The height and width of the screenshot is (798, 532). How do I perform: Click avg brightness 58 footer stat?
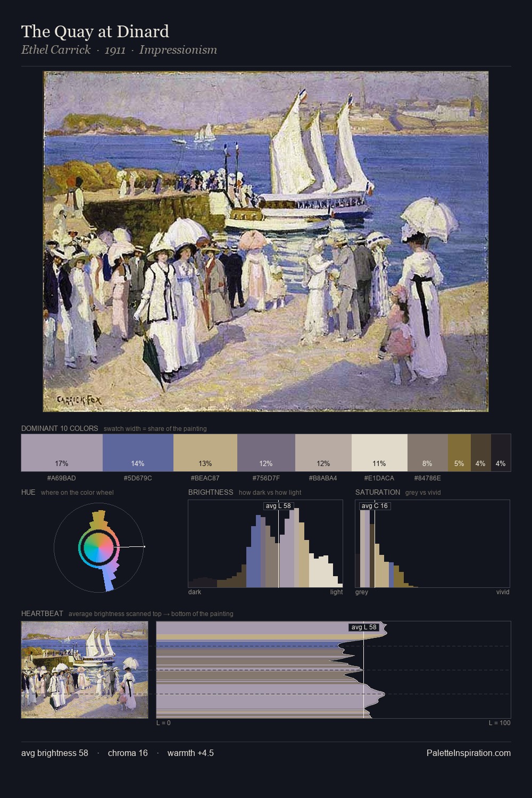(x=55, y=753)
